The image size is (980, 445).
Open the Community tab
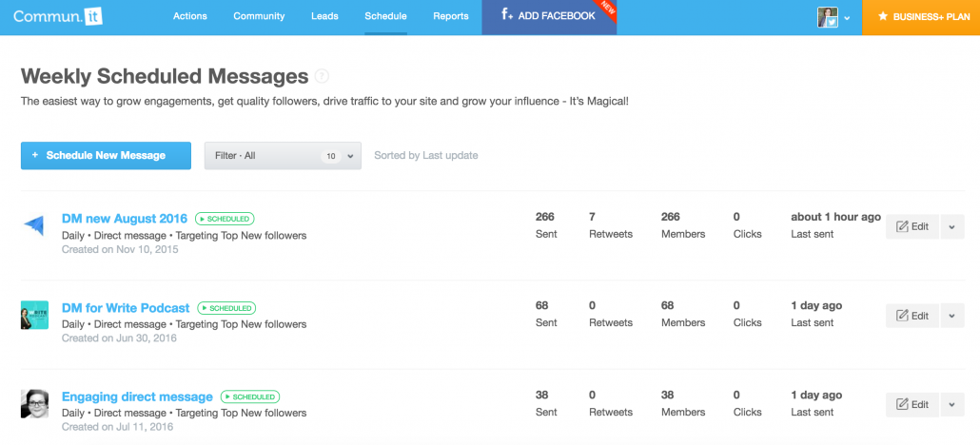pos(259,17)
